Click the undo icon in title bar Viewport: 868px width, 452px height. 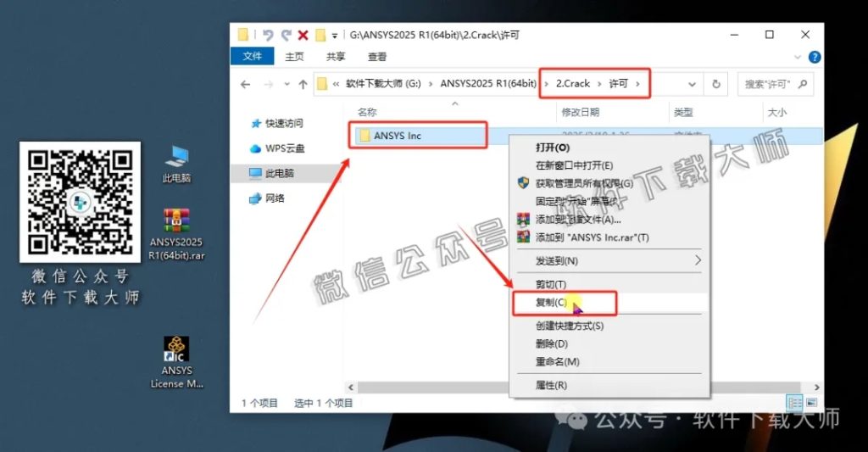point(268,35)
